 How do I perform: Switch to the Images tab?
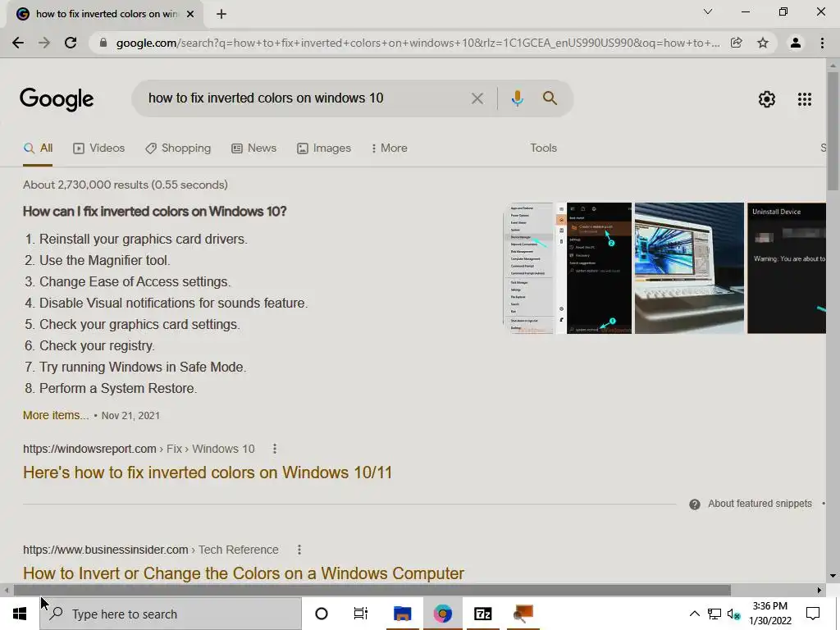click(x=324, y=148)
